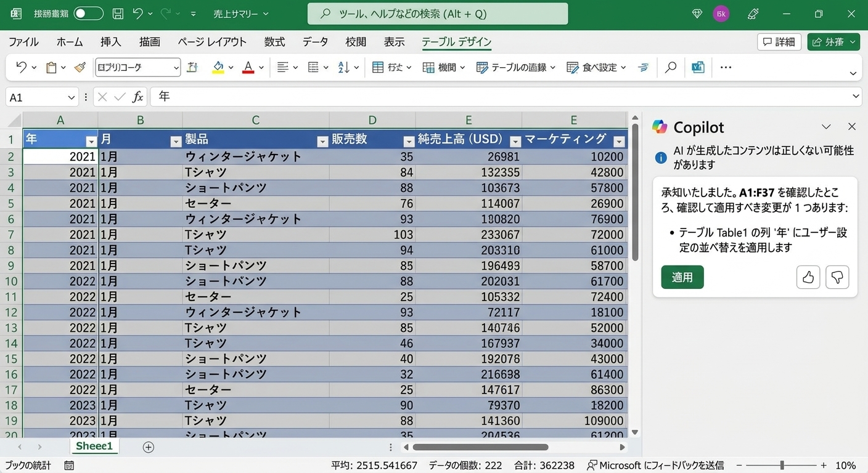Select row header 10

(11, 281)
